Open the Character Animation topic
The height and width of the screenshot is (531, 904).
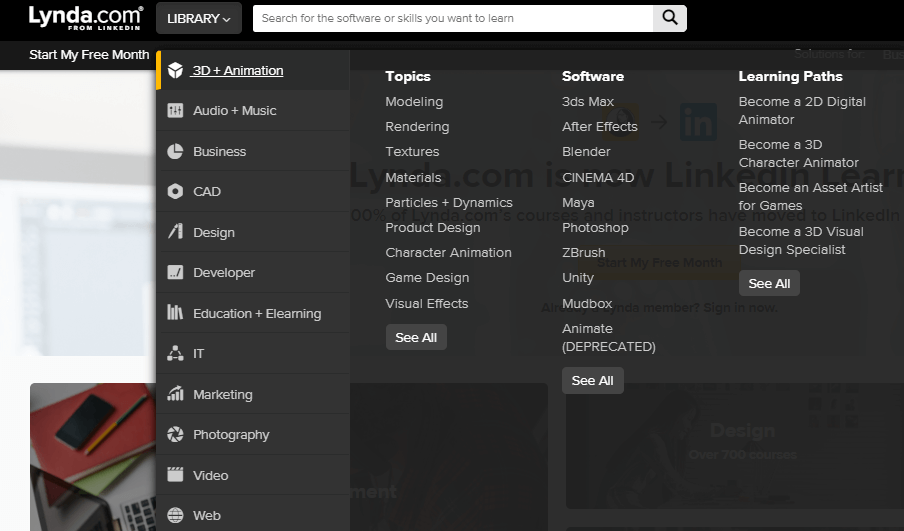[448, 253]
